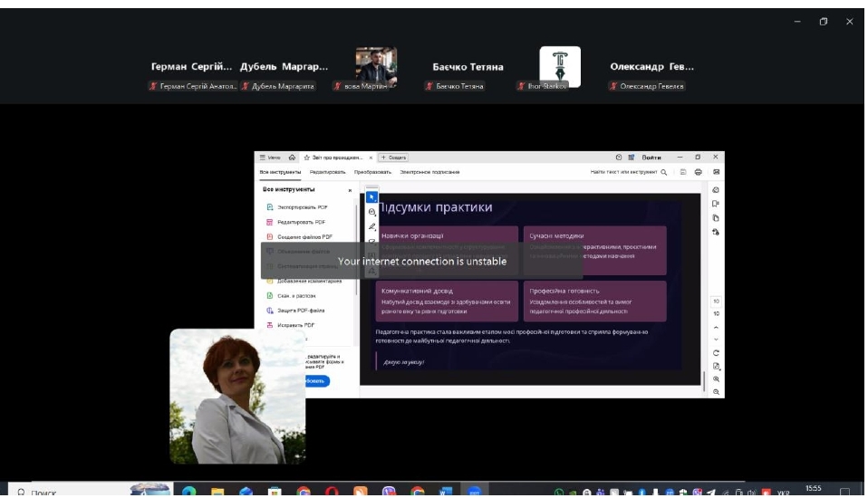This screenshot has width=868, height=498.
Task: Open 'Создание файлов PDF' tool
Action: (300, 237)
